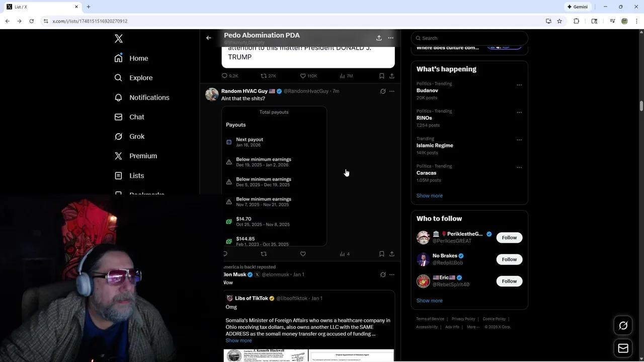Open Premium from the sidebar
Image resolution: width=644 pixels, height=362 pixels.
(x=136, y=156)
